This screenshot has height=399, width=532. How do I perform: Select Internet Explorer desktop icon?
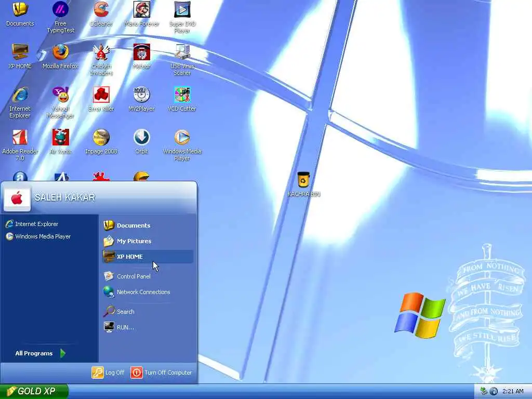click(20, 102)
